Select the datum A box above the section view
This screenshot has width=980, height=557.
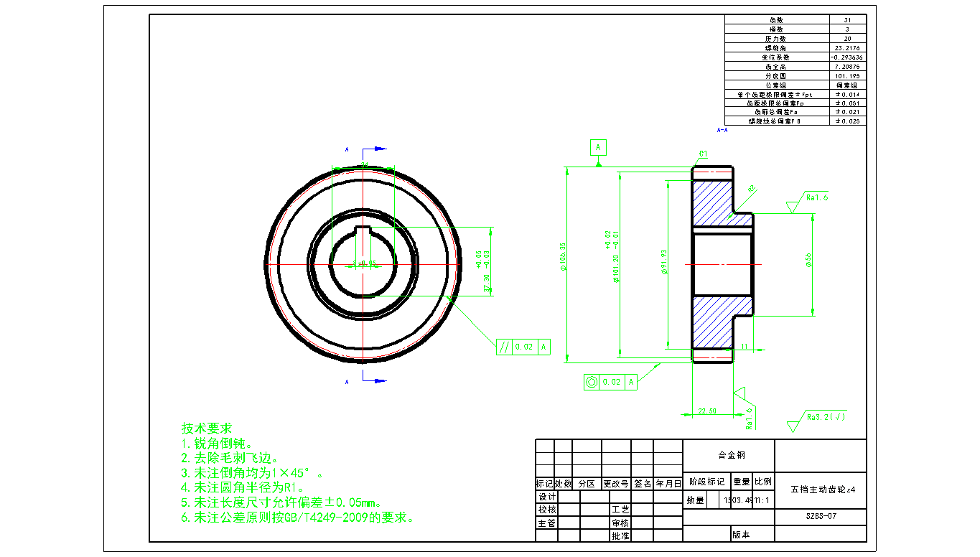tap(598, 147)
